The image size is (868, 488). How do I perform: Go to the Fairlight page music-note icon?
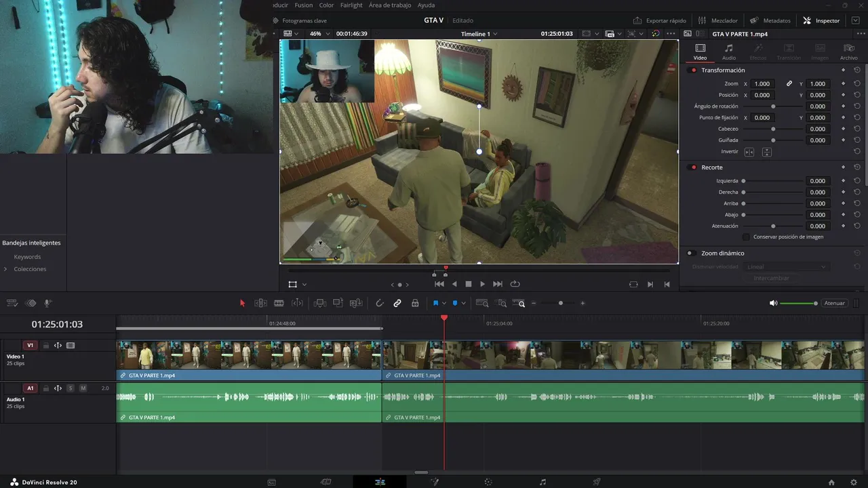coord(542,482)
